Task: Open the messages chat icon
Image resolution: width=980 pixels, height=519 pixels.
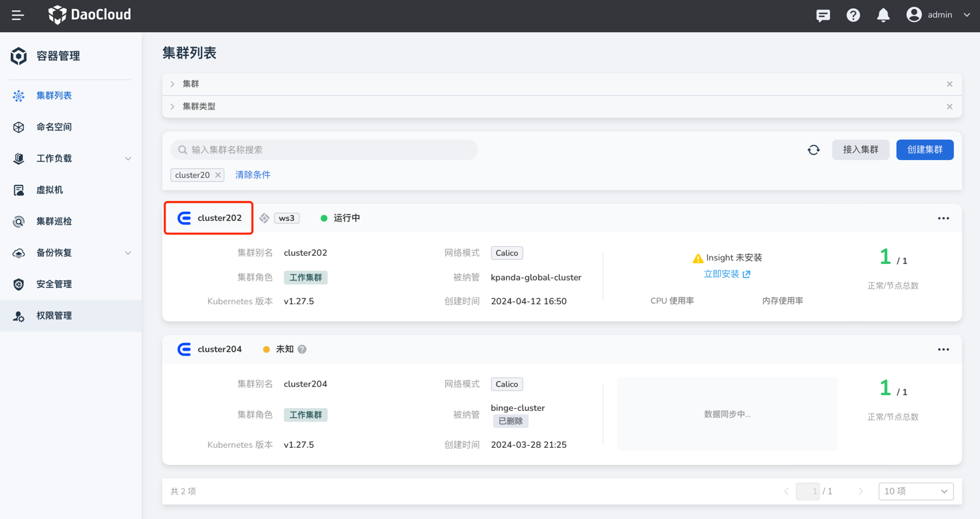Action: pos(823,15)
